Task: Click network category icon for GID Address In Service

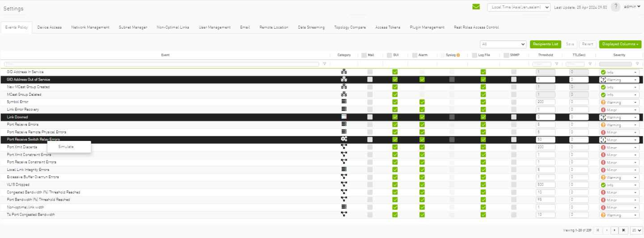Action: click(344, 72)
